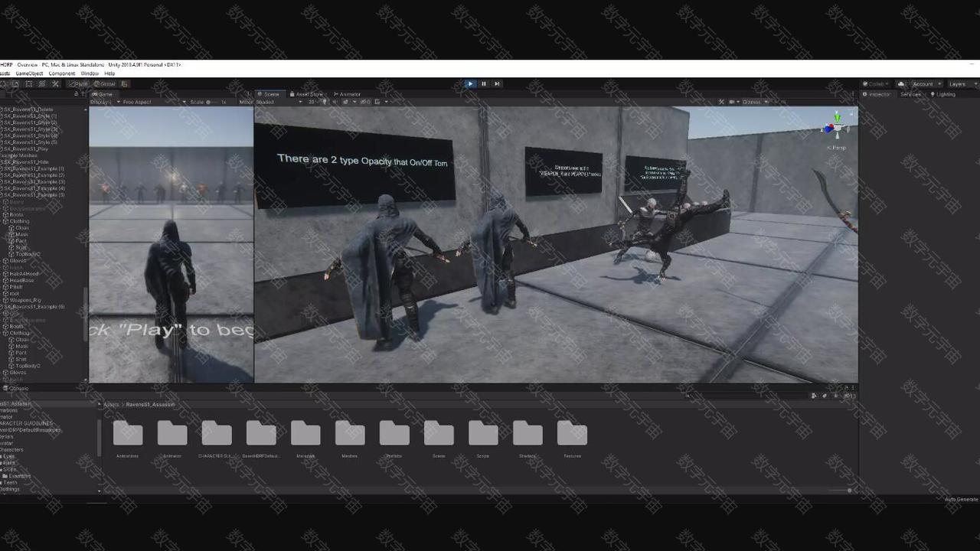This screenshot has height=551, width=980.
Task: Open the Services tab
Action: pyautogui.click(x=910, y=94)
